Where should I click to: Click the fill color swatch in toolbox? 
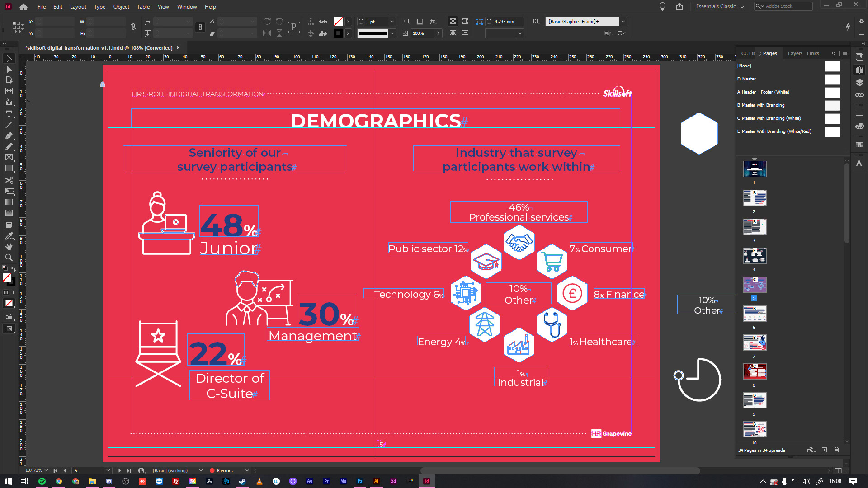tap(7, 278)
